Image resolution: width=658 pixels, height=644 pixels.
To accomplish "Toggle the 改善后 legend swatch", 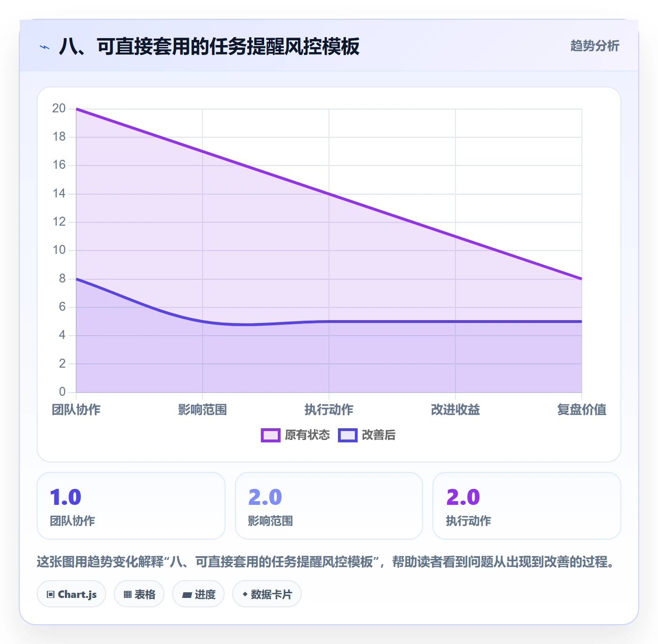I will 347,435.
